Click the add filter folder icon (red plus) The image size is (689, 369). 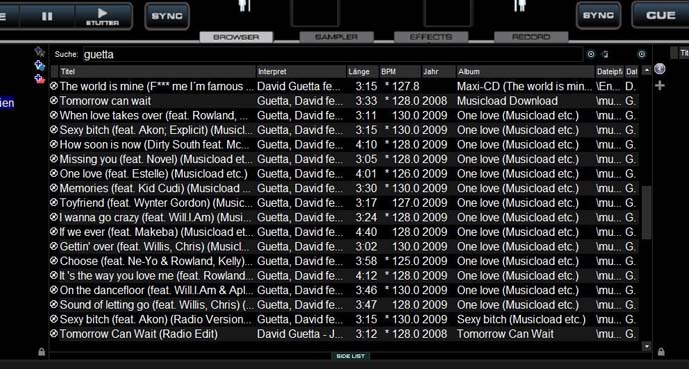click(40, 80)
